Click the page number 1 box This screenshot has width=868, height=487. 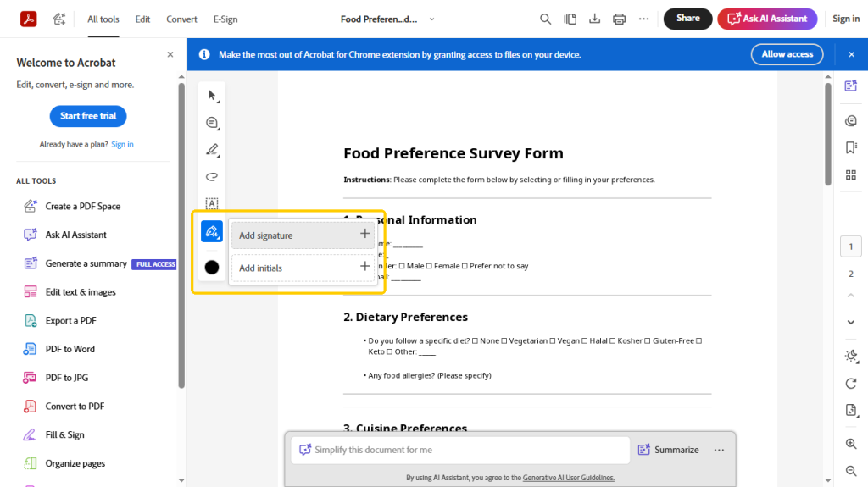851,246
